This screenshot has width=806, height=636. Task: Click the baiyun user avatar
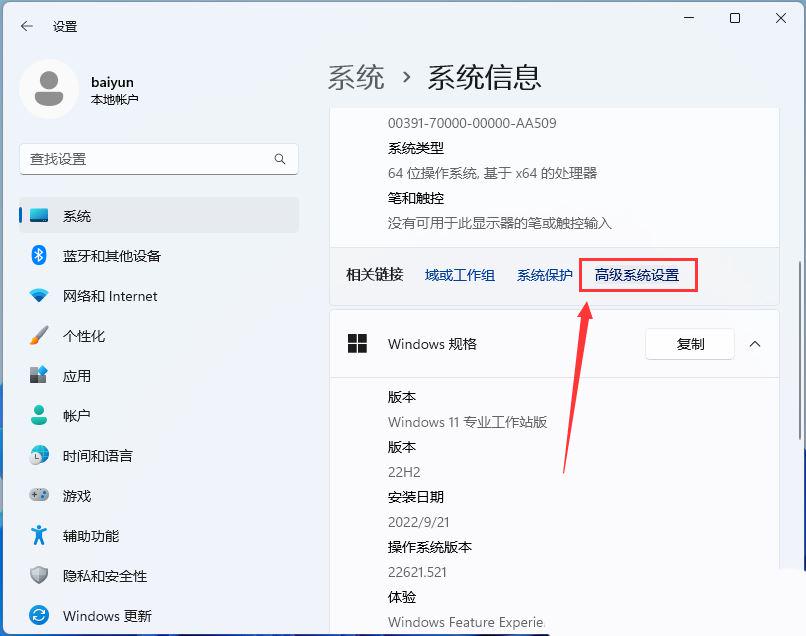[49, 89]
